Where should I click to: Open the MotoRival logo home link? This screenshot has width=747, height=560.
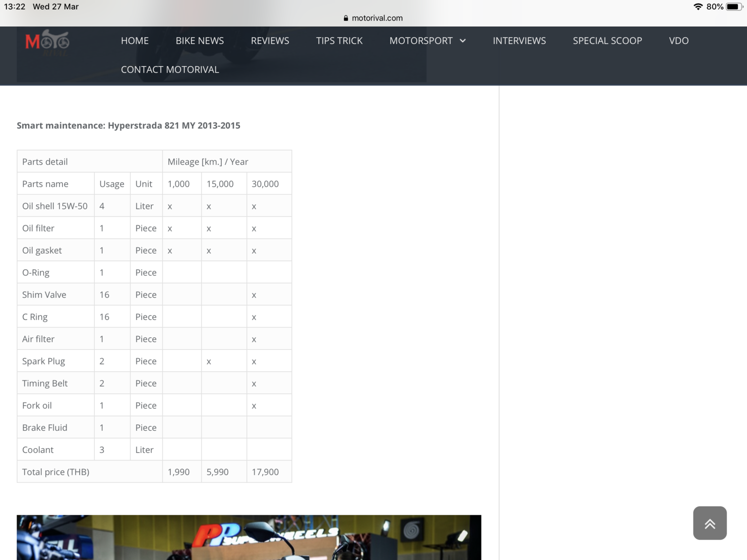coord(47,43)
